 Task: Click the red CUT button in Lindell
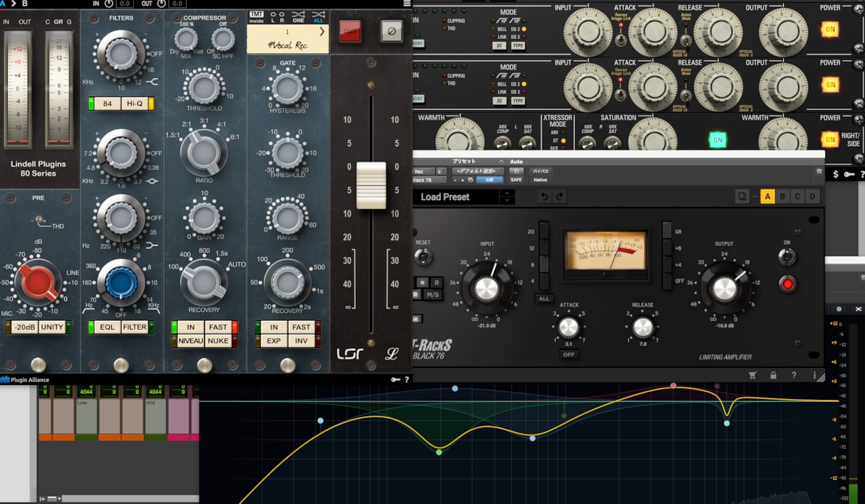350,30
